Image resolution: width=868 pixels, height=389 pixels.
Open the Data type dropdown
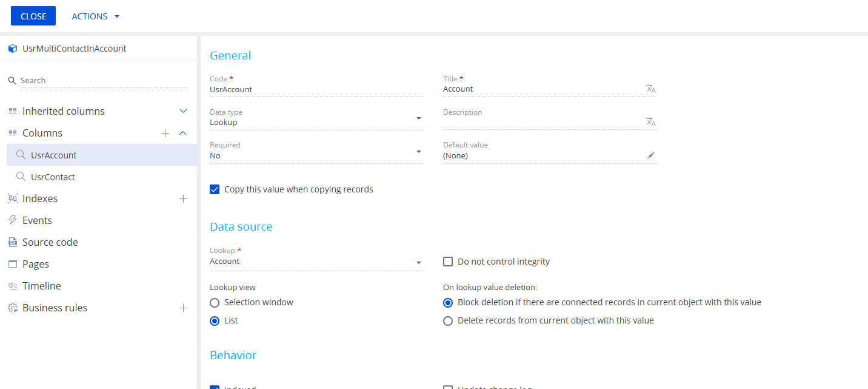click(x=419, y=118)
